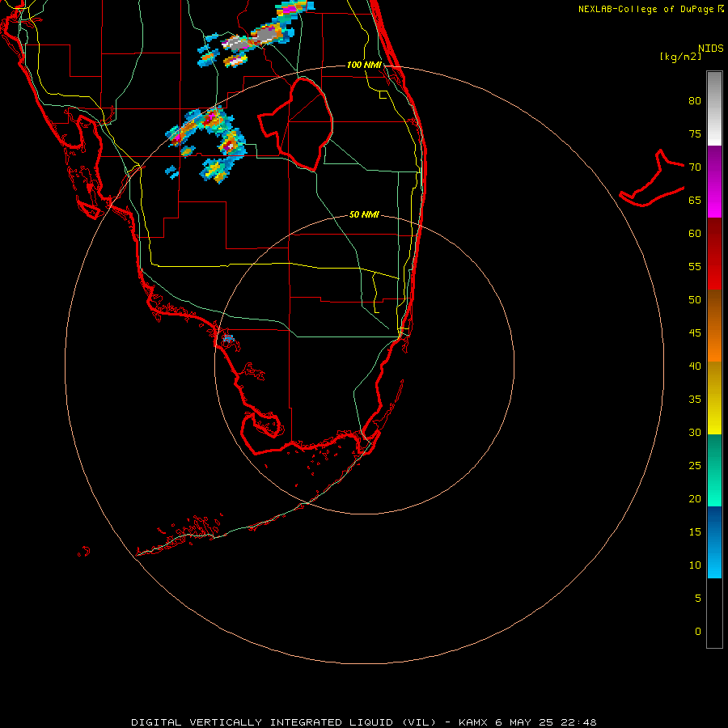
Task: Click the KAMX station identifier
Action: pyautogui.click(x=473, y=722)
